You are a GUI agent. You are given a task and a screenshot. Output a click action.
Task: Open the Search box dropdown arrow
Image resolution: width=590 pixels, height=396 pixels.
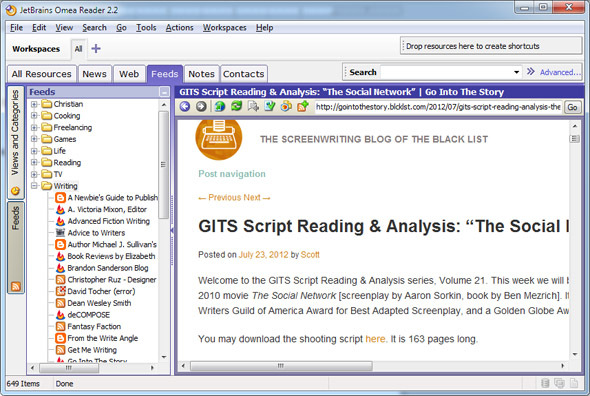click(x=517, y=72)
